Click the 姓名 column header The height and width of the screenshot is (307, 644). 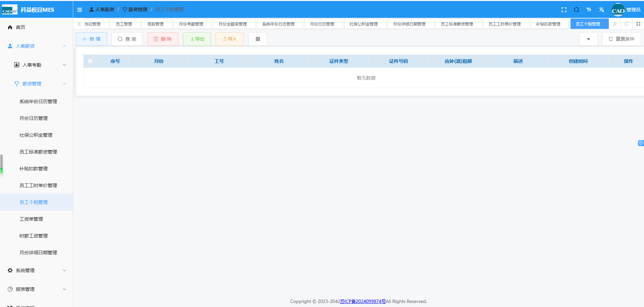tap(279, 61)
